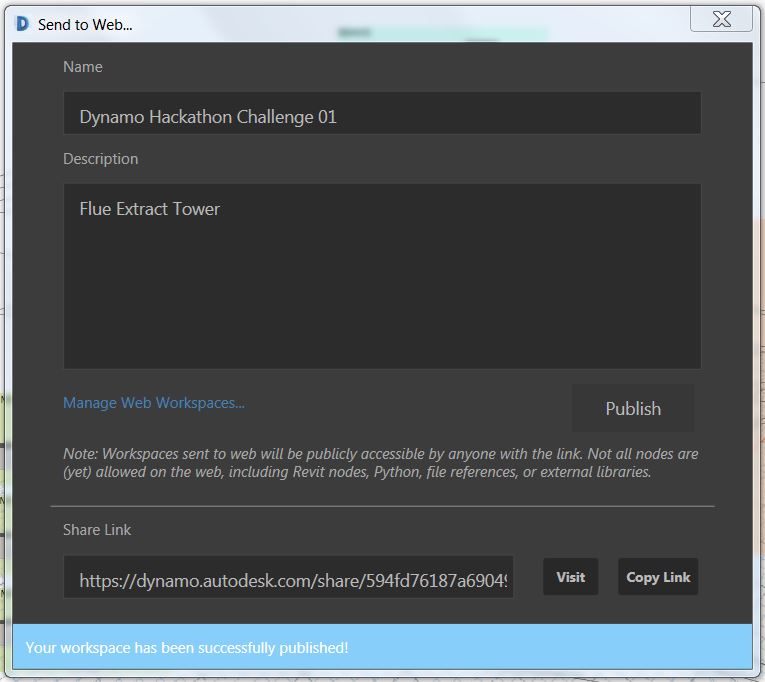Click the 'Description' label
The height and width of the screenshot is (682, 765).
click(101, 159)
